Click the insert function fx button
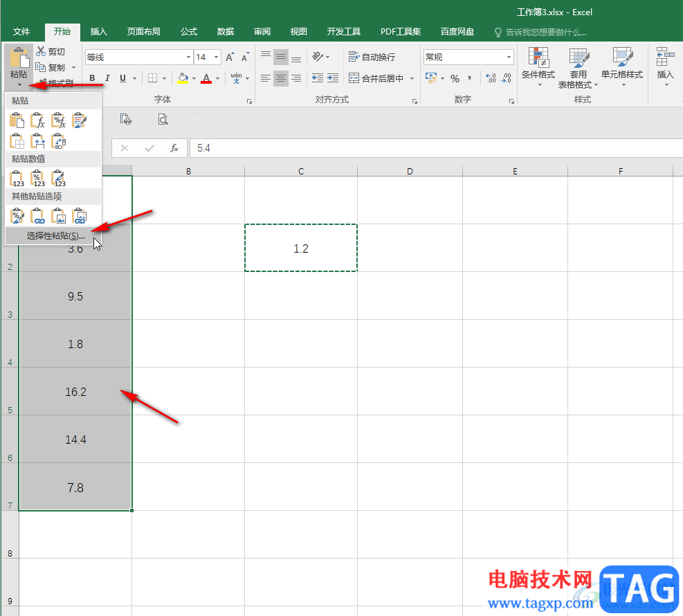This screenshot has width=683, height=616. [174, 148]
